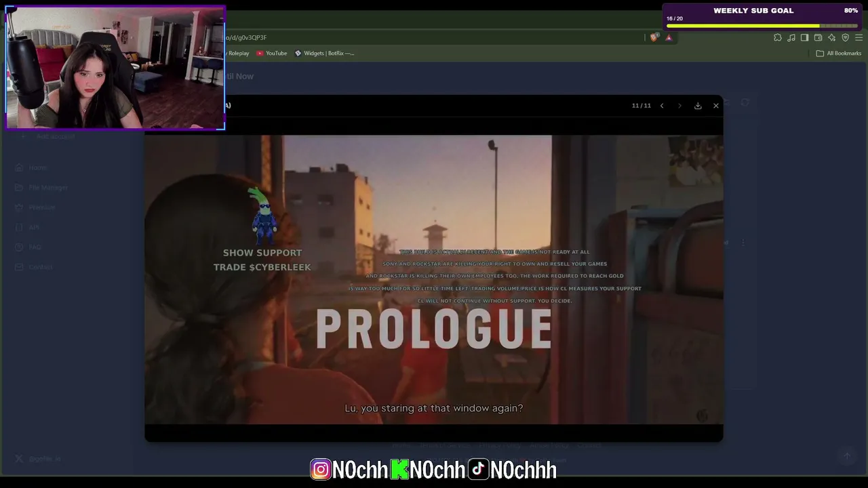Open the Contact sidebar item
The width and height of the screenshot is (868, 488).
point(35,267)
